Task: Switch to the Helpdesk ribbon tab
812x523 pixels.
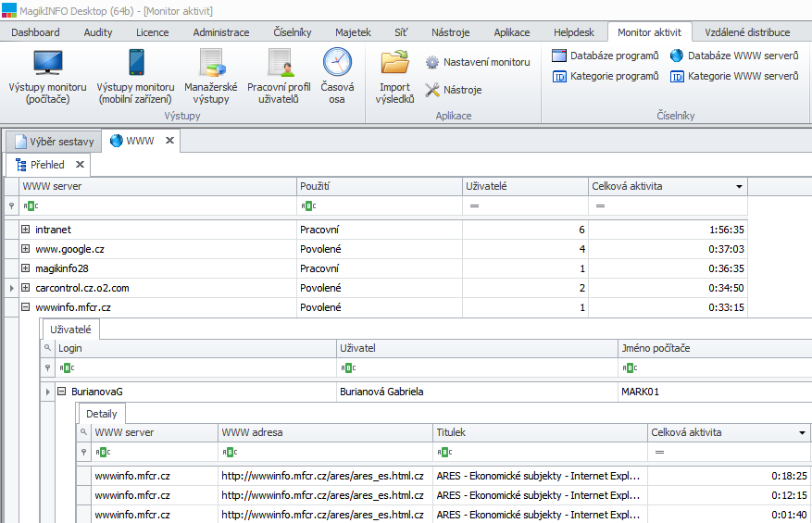Action: point(574,32)
